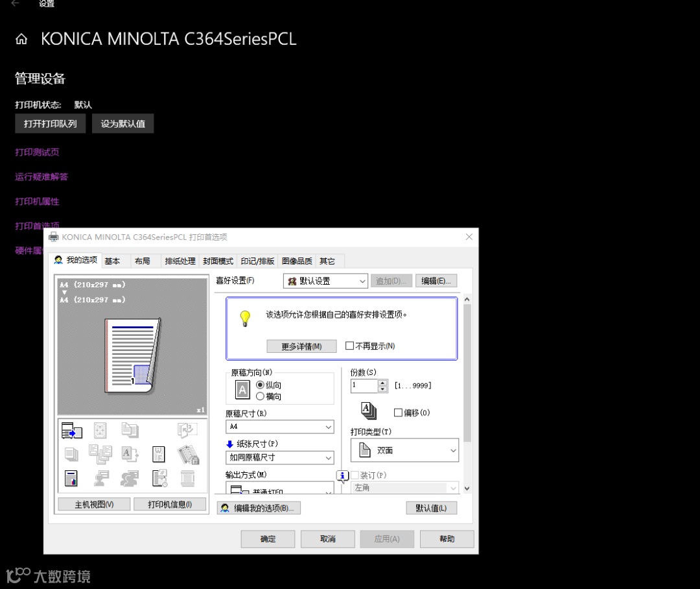The width and height of the screenshot is (700, 589).
Task: Switch to the 图像品质 tab
Action: tap(297, 261)
